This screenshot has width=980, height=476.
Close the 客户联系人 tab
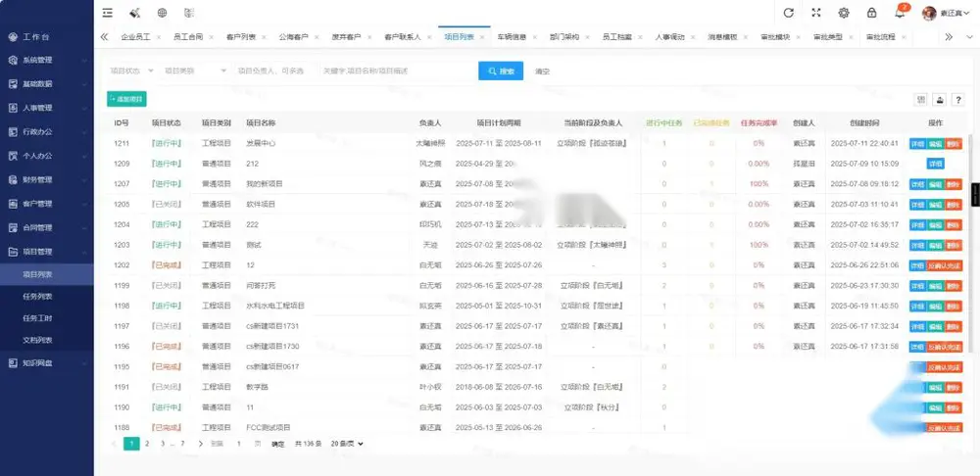pyautogui.click(x=428, y=37)
